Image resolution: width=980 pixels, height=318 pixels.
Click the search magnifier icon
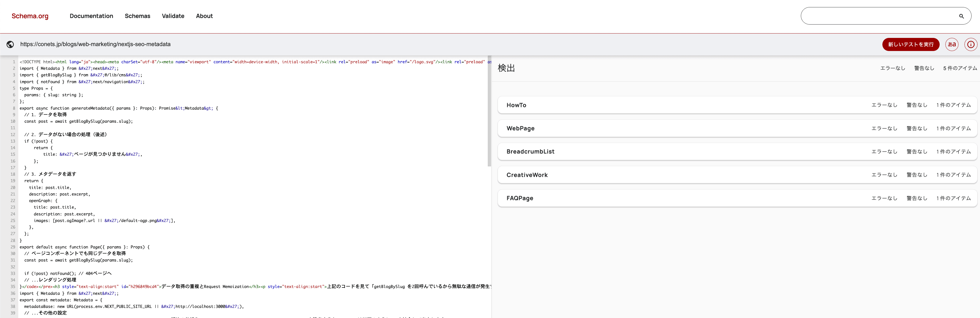961,16
